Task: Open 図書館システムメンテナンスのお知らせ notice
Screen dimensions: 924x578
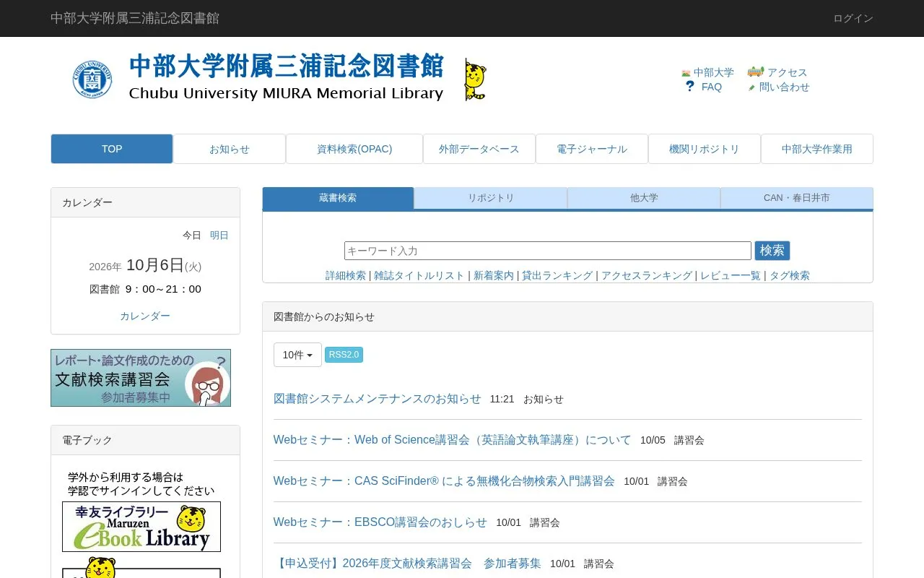Action: pyautogui.click(x=377, y=399)
